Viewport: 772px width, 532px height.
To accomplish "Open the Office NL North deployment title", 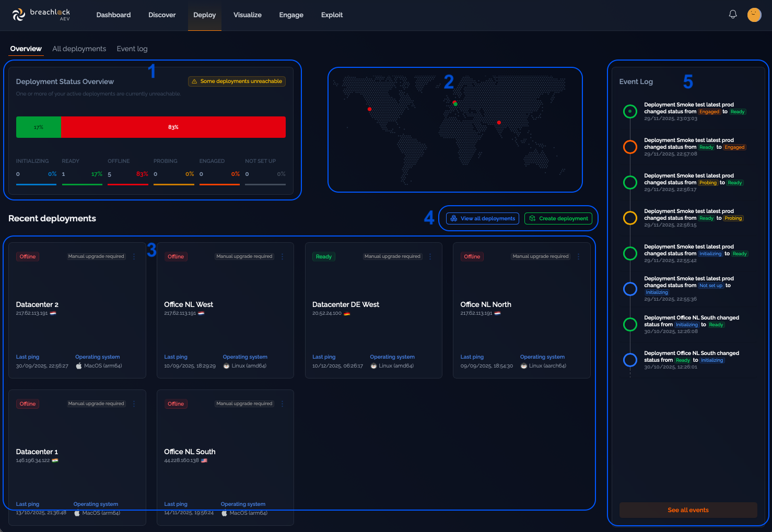I will point(486,304).
